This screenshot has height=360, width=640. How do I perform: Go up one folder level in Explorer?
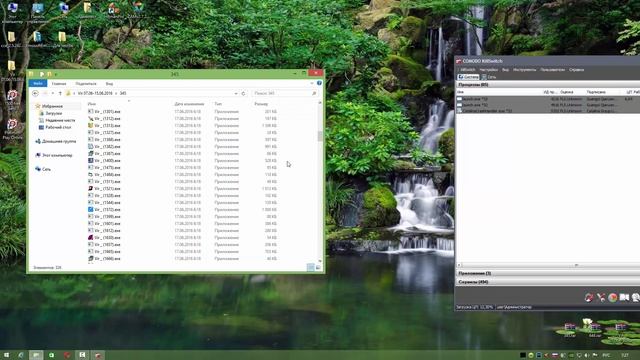pyautogui.click(x=60, y=93)
